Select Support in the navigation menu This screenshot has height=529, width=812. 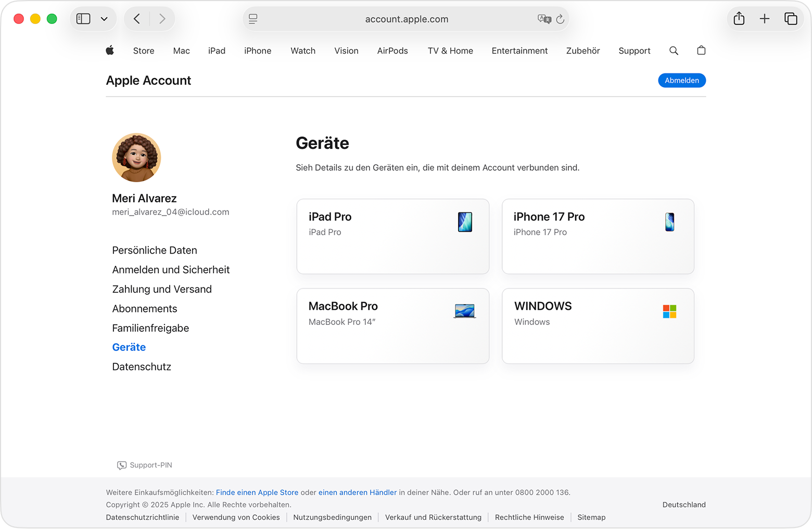point(634,51)
